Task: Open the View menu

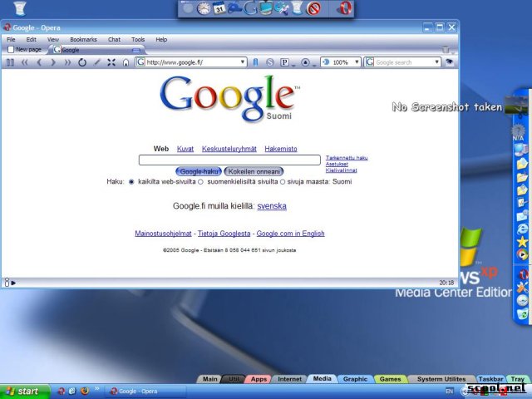Action: pyautogui.click(x=53, y=39)
